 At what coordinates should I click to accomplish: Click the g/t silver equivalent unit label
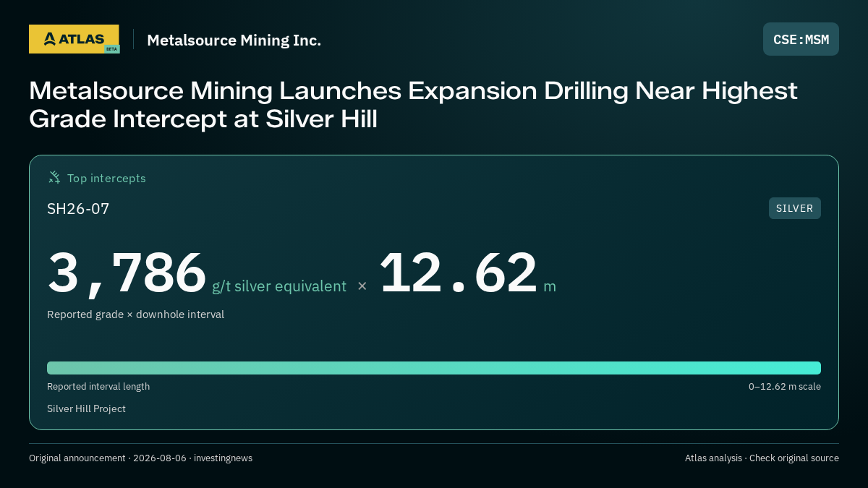point(279,286)
